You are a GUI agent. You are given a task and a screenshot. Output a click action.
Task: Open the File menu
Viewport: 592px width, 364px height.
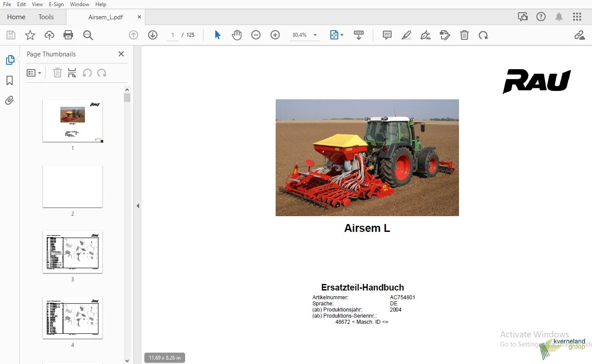tap(7, 4)
